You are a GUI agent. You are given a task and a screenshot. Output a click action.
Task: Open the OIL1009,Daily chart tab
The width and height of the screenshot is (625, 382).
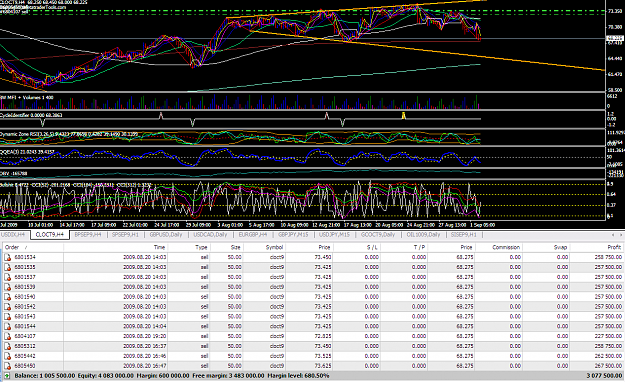(423, 235)
